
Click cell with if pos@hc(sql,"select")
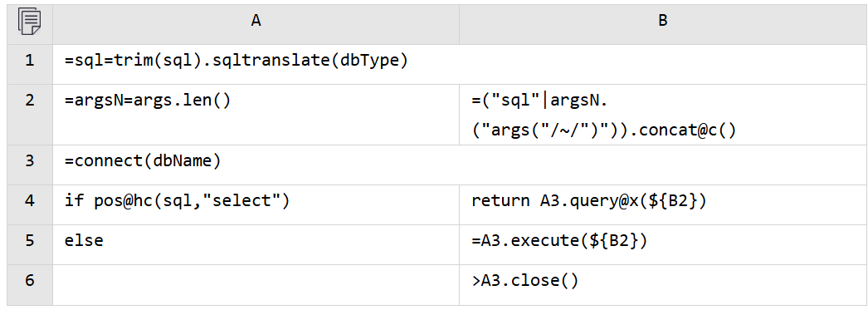click(x=256, y=204)
